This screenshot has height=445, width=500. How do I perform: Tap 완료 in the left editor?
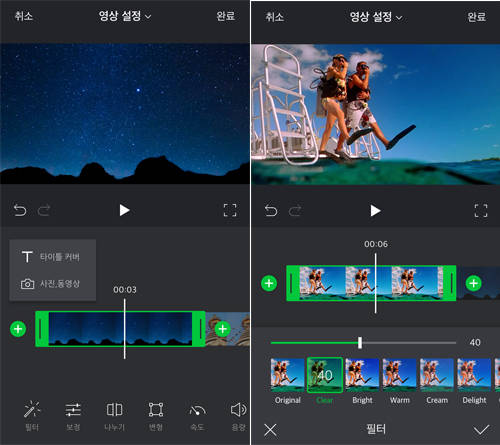point(226,16)
